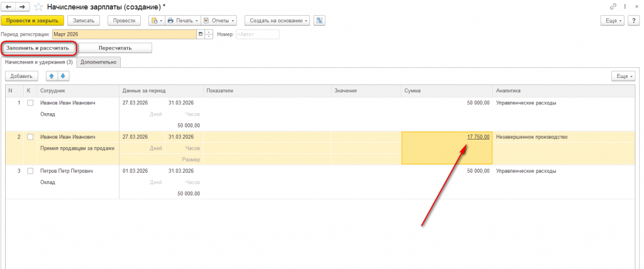
Task: Move row down with blue arrow
Action: click(64, 76)
